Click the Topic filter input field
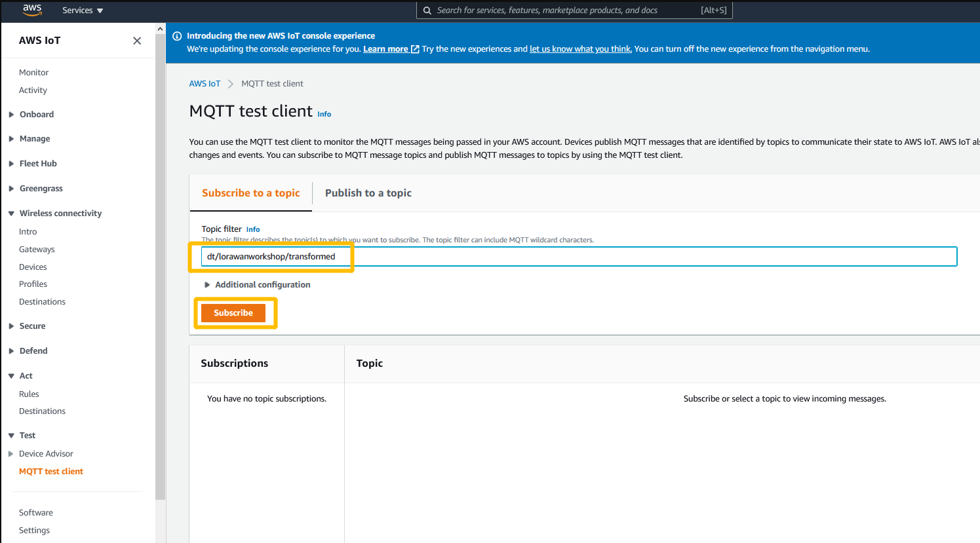 [579, 257]
